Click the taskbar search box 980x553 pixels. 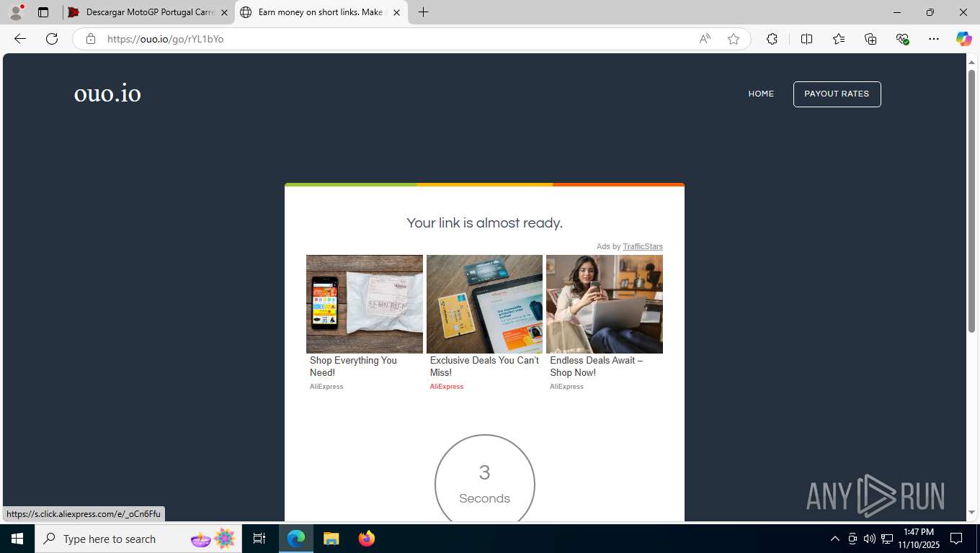(138, 539)
